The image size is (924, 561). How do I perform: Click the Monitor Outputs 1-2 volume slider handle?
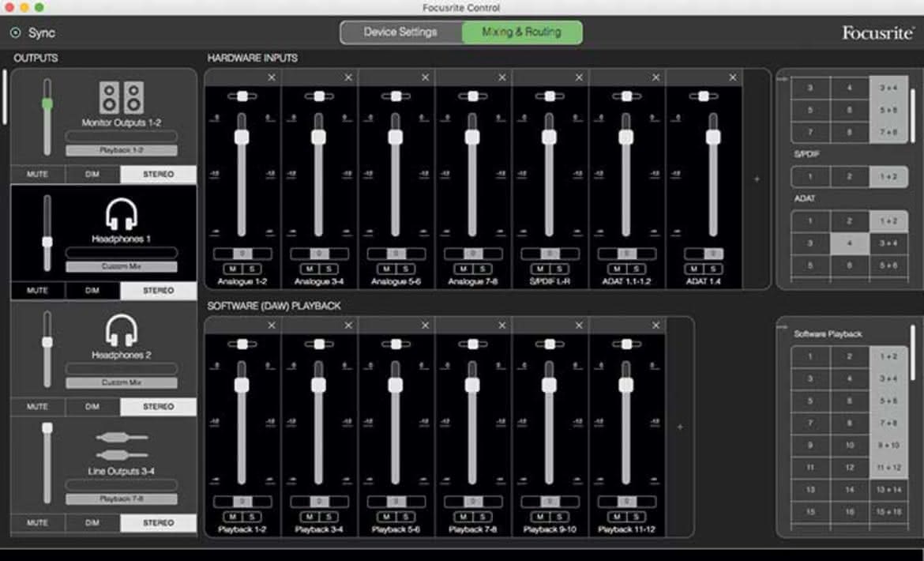tap(47, 104)
